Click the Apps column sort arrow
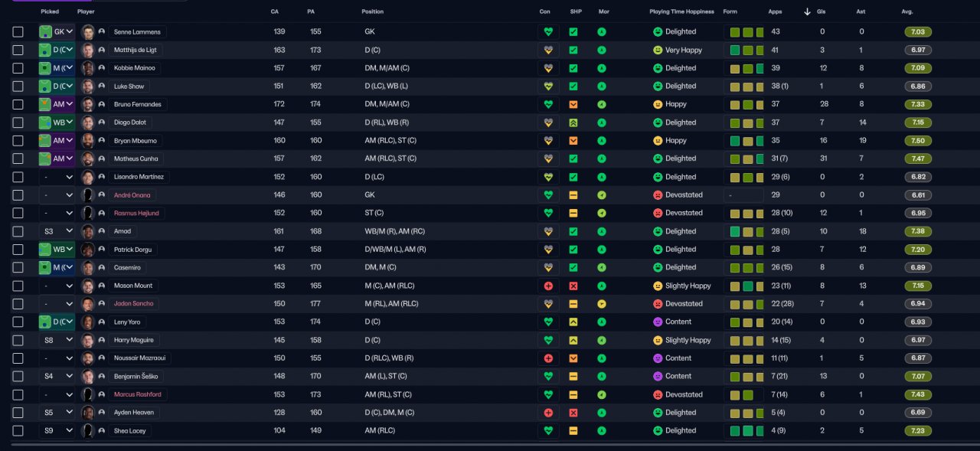The height and width of the screenshot is (451, 980). [807, 11]
